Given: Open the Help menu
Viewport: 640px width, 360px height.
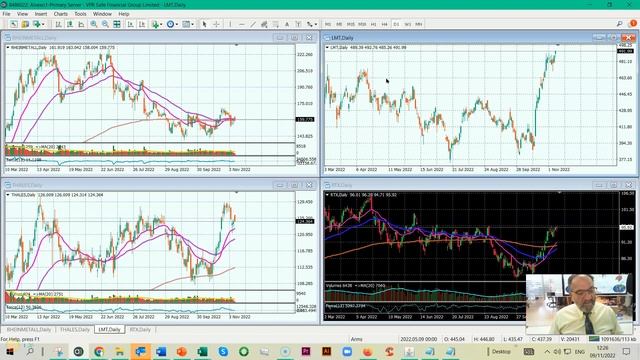Looking at the screenshot, I should click(124, 14).
